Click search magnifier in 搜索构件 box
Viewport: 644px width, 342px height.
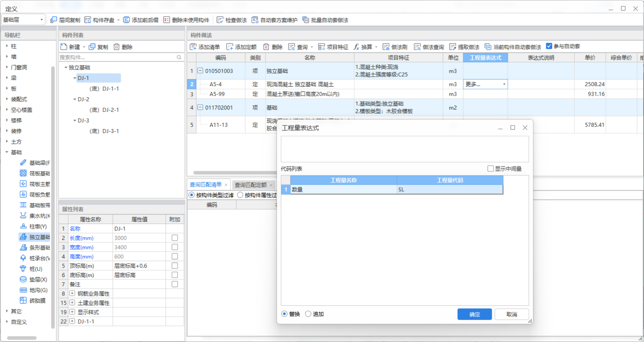pos(179,57)
